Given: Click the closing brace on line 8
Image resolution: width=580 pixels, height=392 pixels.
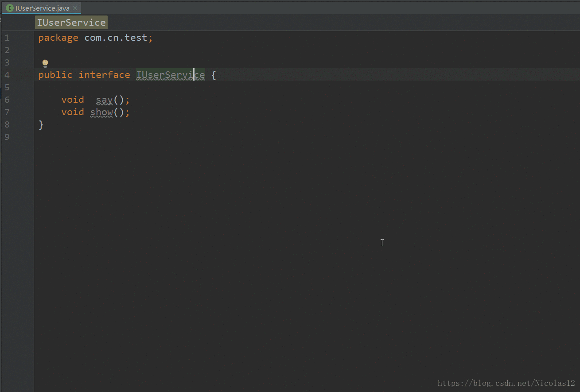Looking at the screenshot, I should [x=41, y=125].
